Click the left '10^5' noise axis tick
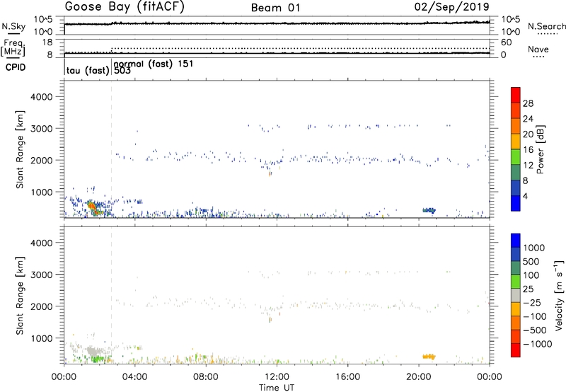 point(43,19)
